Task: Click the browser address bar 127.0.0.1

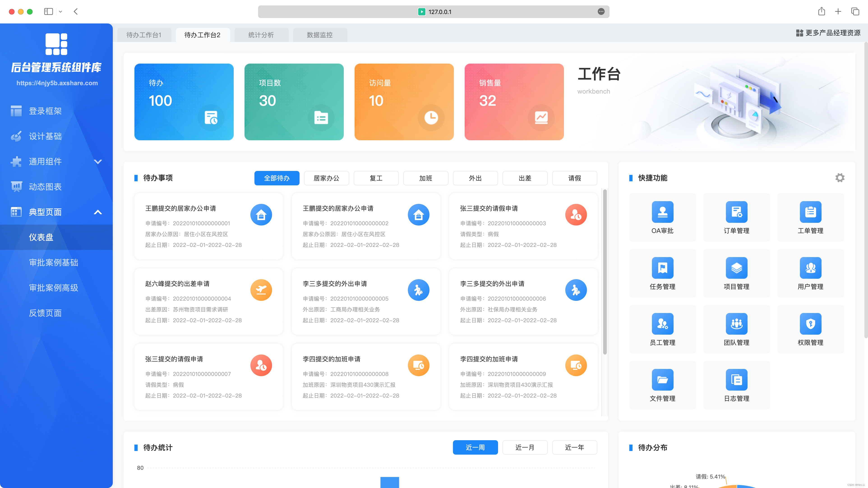Action: coord(433,12)
